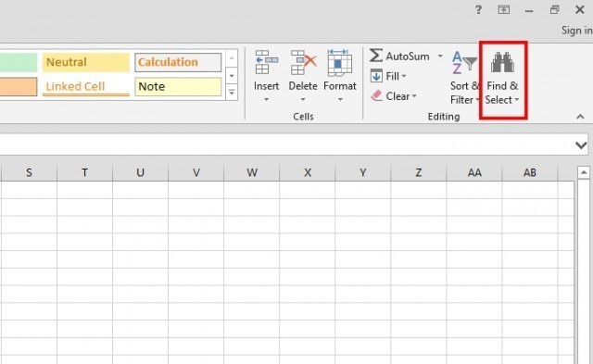Select column Z header

419,173
